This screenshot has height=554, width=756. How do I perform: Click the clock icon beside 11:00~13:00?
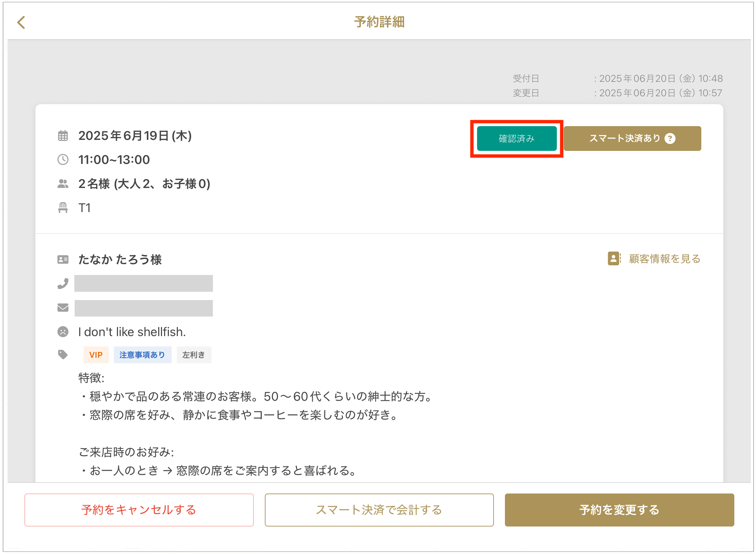63,160
